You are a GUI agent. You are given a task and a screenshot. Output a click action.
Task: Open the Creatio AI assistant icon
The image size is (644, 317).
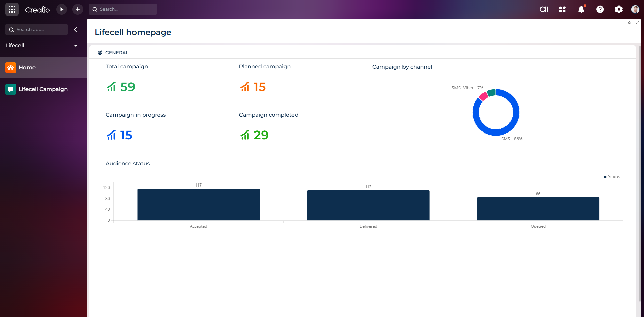tap(544, 9)
